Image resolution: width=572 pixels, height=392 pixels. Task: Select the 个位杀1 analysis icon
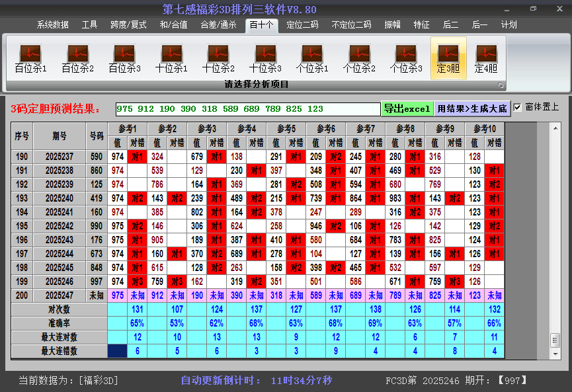coord(312,58)
